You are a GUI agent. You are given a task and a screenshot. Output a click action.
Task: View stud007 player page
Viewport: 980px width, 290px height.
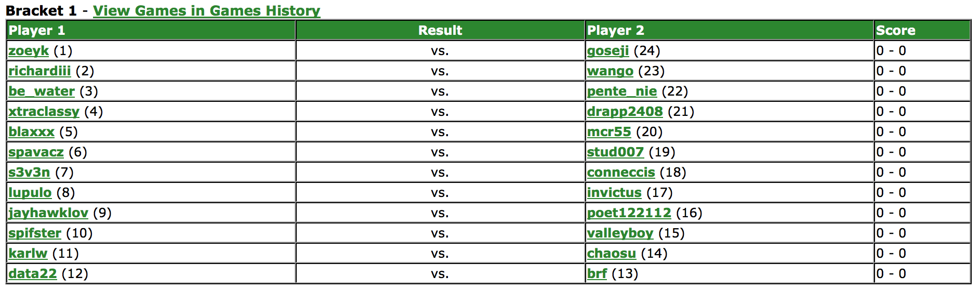pyautogui.click(x=615, y=152)
